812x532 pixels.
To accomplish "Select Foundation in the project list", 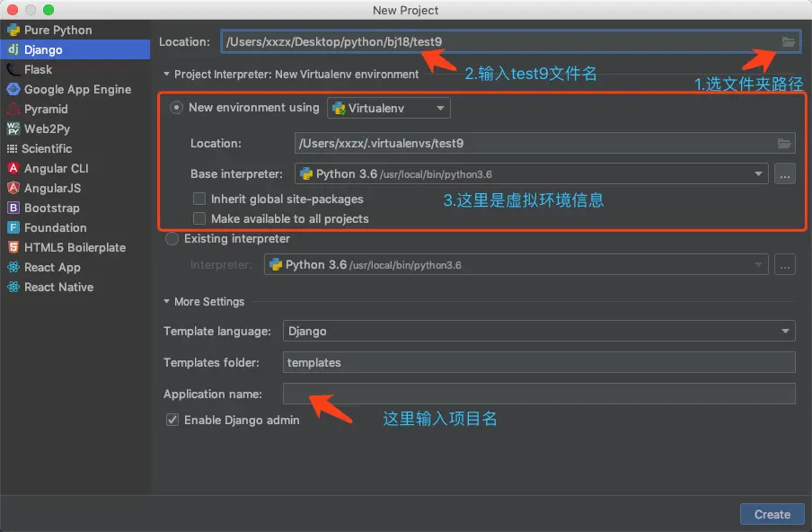I will click(75, 227).
